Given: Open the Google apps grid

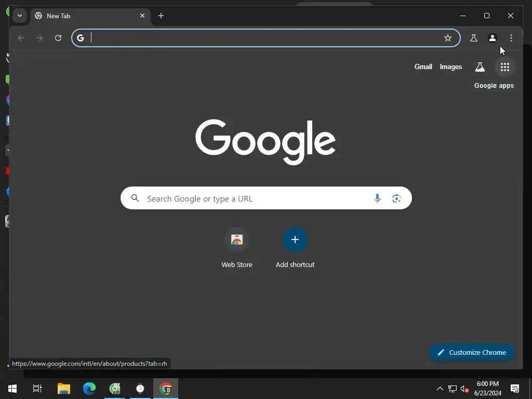Looking at the screenshot, I should tap(505, 67).
